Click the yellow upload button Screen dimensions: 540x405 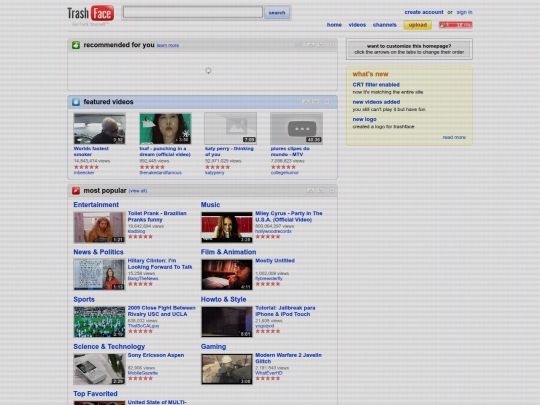pos(417,25)
